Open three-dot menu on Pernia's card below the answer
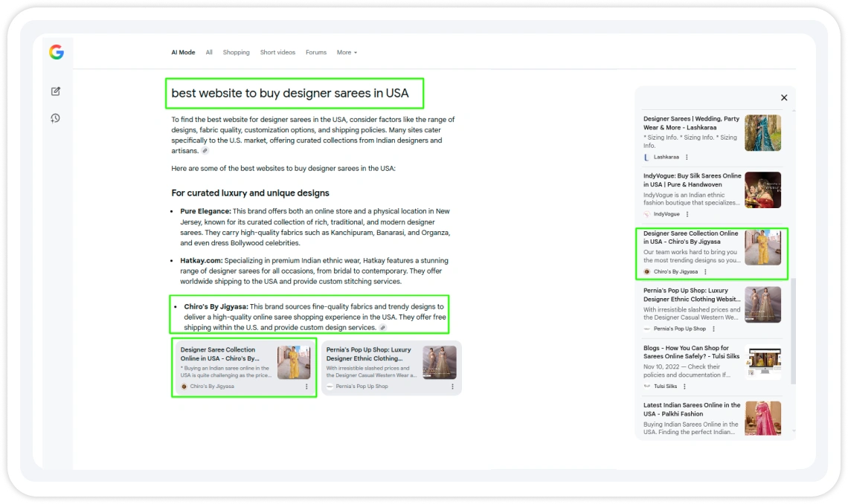 pyautogui.click(x=453, y=387)
